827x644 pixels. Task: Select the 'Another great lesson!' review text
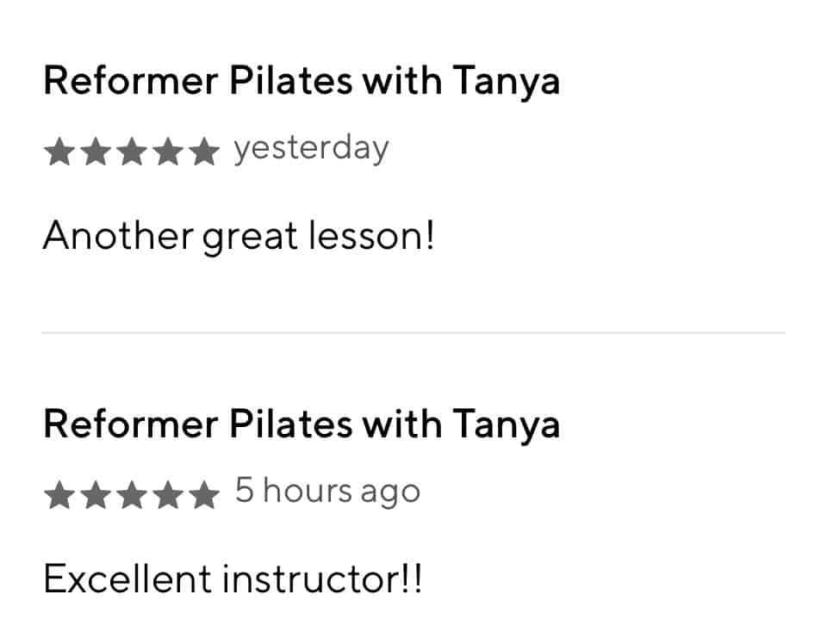click(239, 236)
